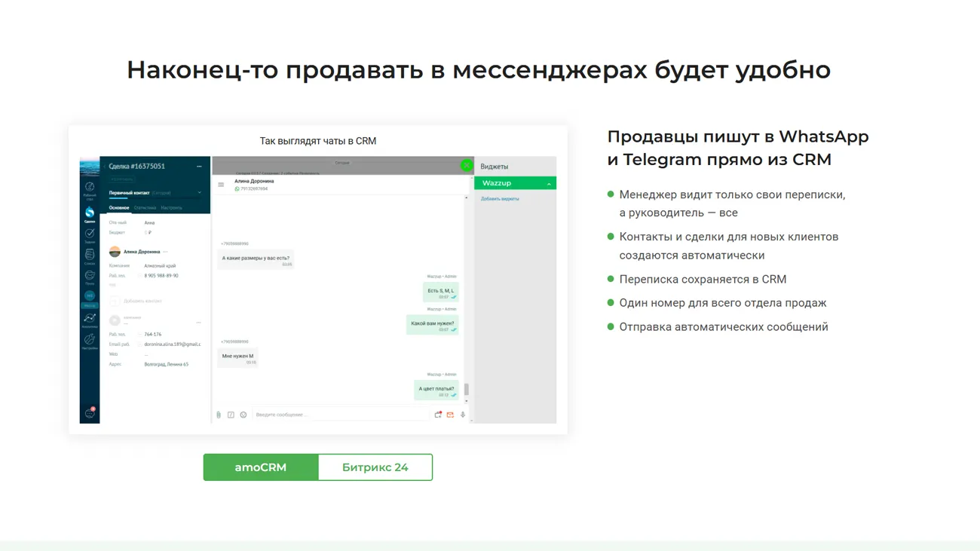Viewport: 980px width, 551px height.
Task: Open Сделки in the CRM sidebar
Action: click(90, 214)
